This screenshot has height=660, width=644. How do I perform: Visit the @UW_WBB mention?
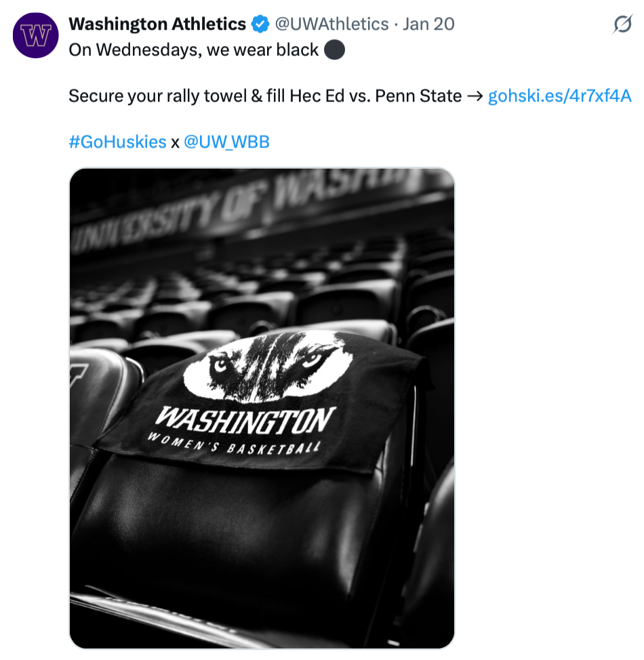pyautogui.click(x=226, y=142)
